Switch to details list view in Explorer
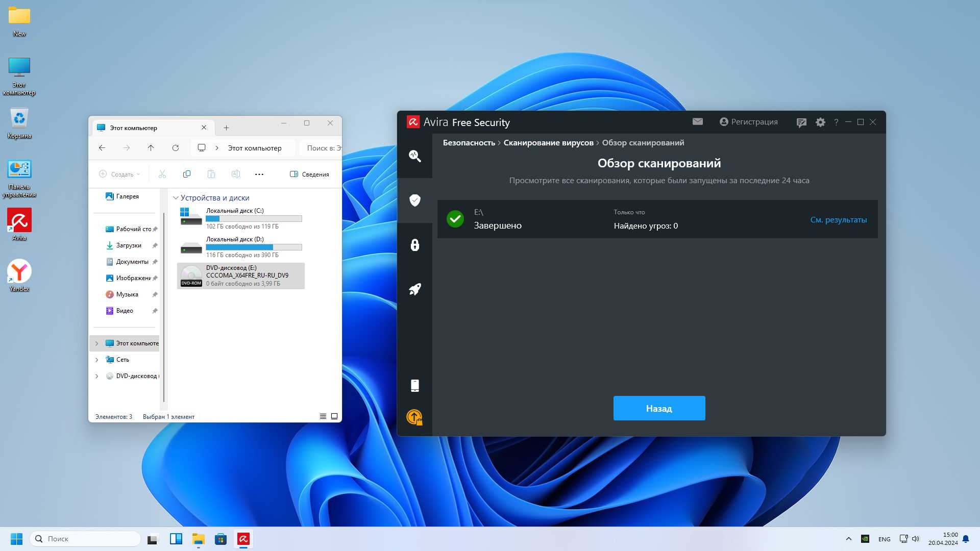Screen dimensions: 980x551 click(x=323, y=416)
